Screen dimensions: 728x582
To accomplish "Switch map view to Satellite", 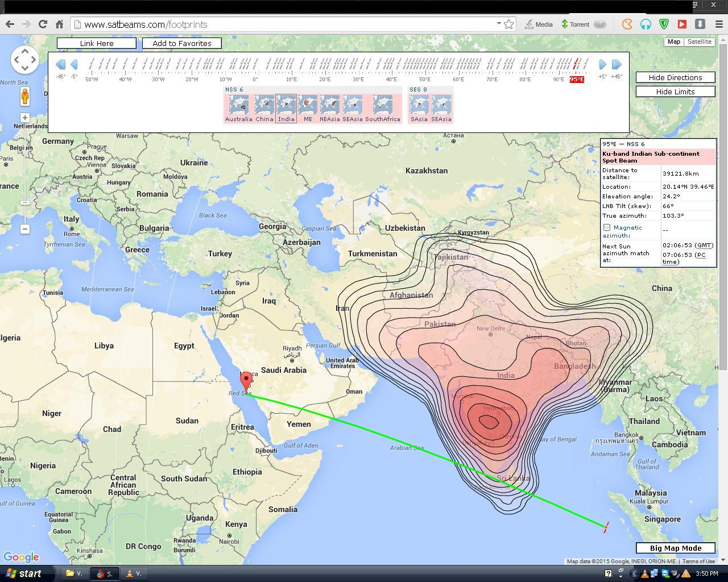I will tap(699, 41).
